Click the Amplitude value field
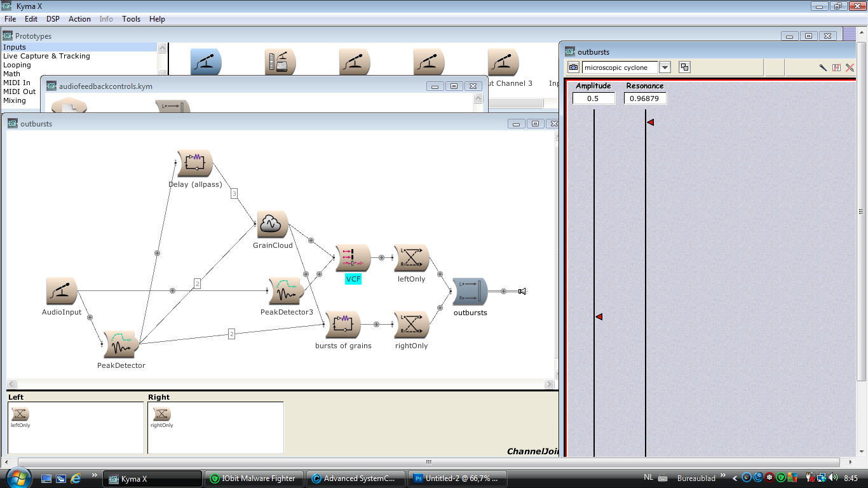Viewport: 868px width, 488px height. (x=593, y=98)
